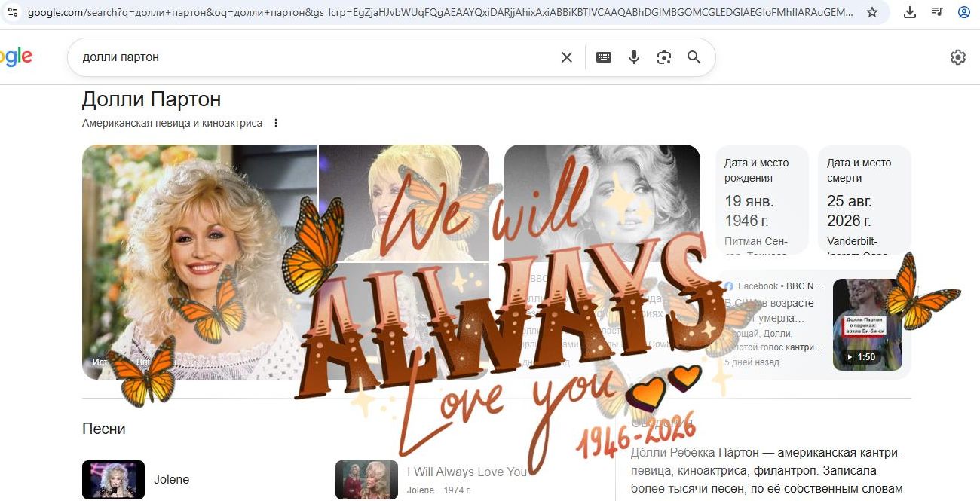Viewport: 980px width, 501px height.
Task: Clear the search box with the X icon
Action: (x=567, y=57)
